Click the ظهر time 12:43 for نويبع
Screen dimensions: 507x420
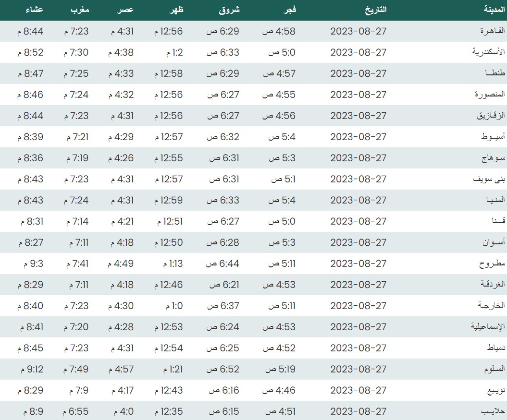(x=169, y=390)
